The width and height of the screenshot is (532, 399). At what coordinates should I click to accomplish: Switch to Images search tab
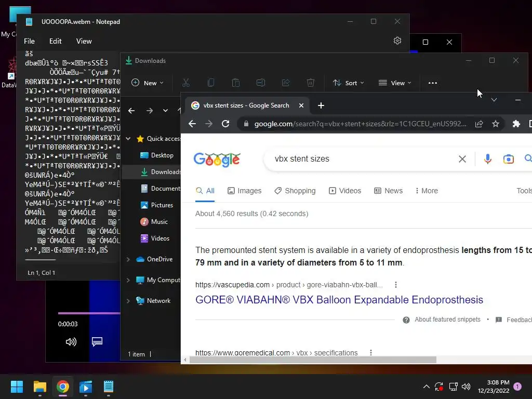coord(244,191)
